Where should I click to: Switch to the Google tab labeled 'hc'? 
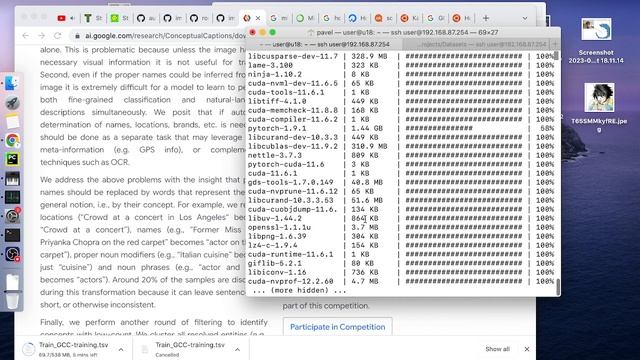(332, 18)
